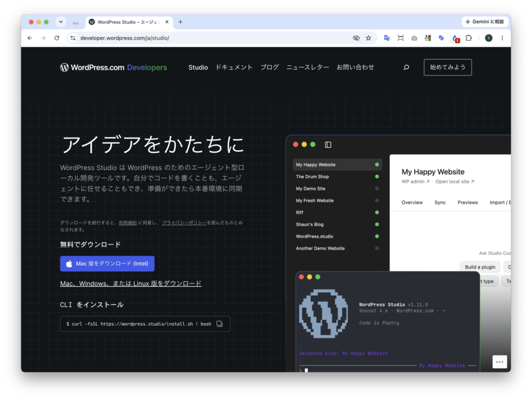Open the ブログ nav item
Image resolution: width=532 pixels, height=400 pixels.
click(x=269, y=67)
